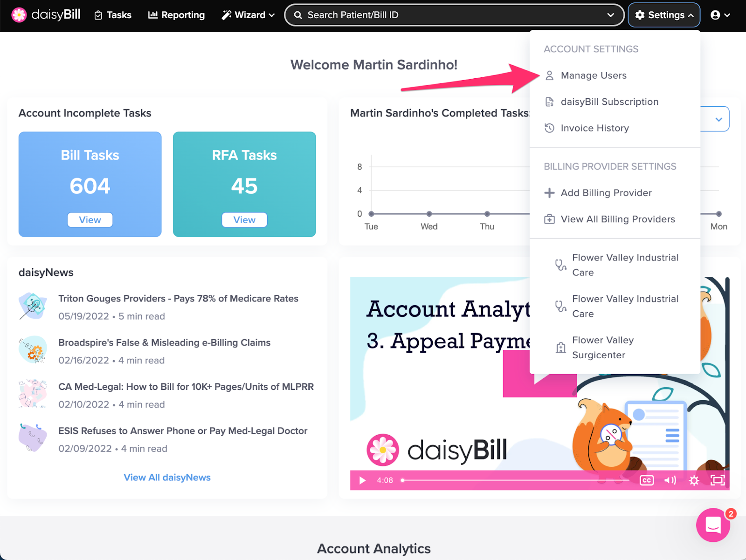Image resolution: width=746 pixels, height=560 pixels.
Task: View the 604 Bill Tasks
Action: click(x=90, y=219)
